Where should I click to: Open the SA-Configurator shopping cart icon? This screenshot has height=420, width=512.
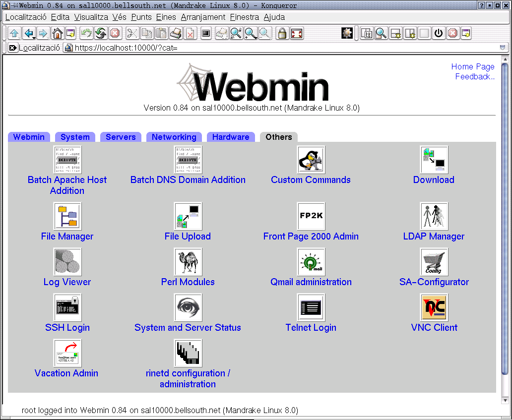click(x=434, y=262)
